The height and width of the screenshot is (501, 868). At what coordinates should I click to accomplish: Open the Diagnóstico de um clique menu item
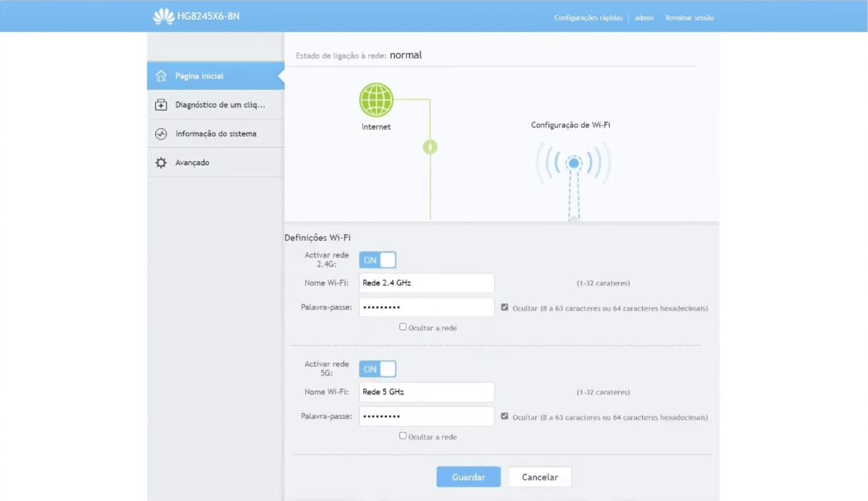(220, 105)
